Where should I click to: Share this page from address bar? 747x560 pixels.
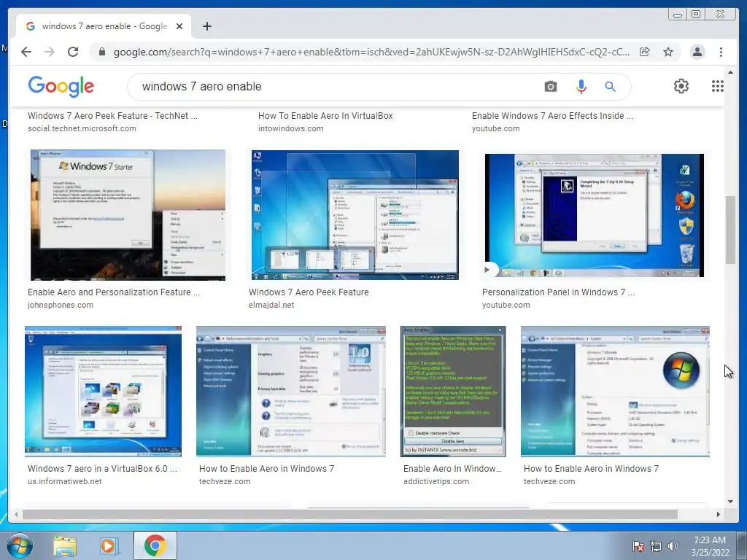coord(645,52)
